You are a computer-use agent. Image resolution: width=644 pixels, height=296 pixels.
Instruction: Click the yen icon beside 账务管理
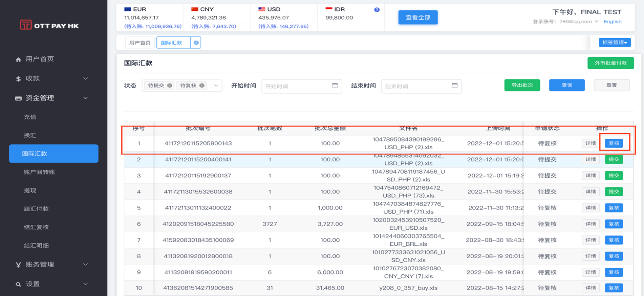pyautogui.click(x=18, y=265)
